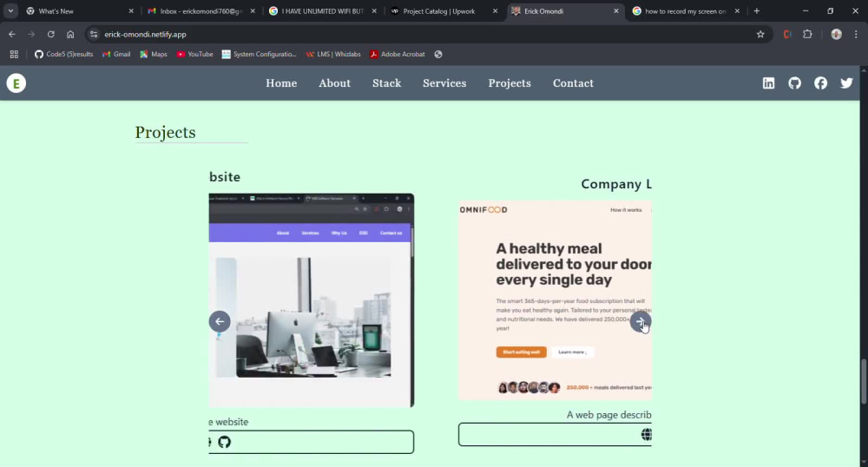
Task: Open the apps grid in bookmarks bar
Action: coord(14,54)
